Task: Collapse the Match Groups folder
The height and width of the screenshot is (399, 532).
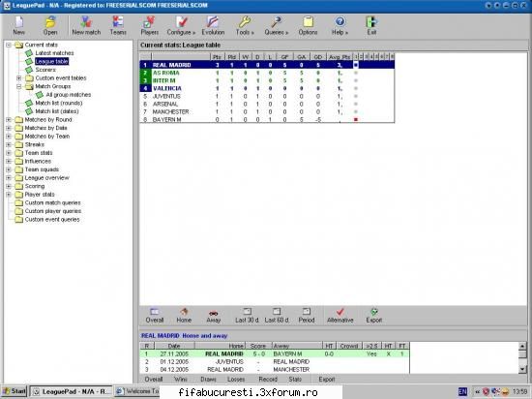Action: pos(19,86)
